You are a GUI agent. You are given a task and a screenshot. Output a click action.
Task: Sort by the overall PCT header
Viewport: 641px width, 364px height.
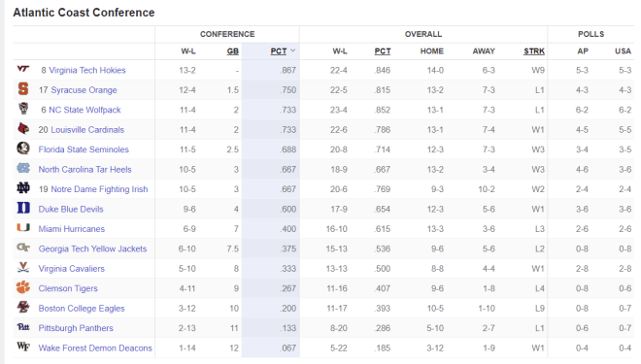tap(383, 51)
